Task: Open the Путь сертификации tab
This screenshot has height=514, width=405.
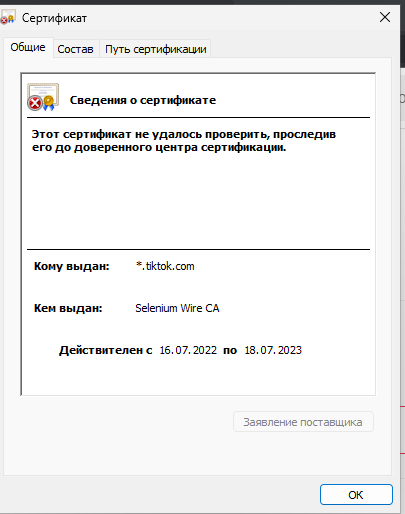Action: coord(155,49)
